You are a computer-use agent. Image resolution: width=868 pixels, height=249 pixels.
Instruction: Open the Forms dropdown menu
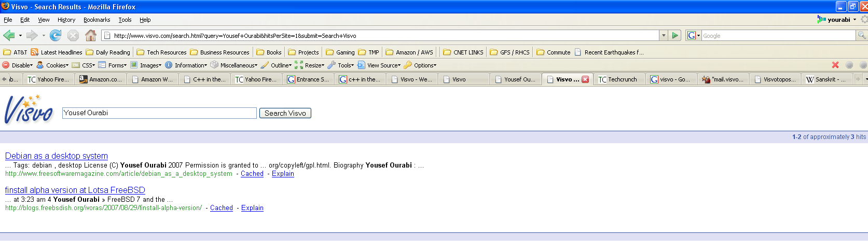[113, 65]
